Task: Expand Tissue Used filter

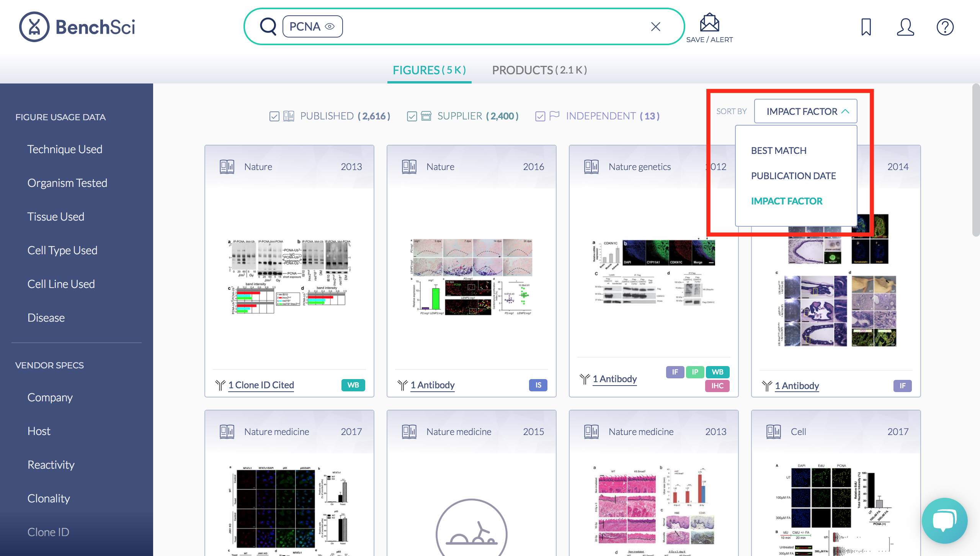Action: point(56,216)
